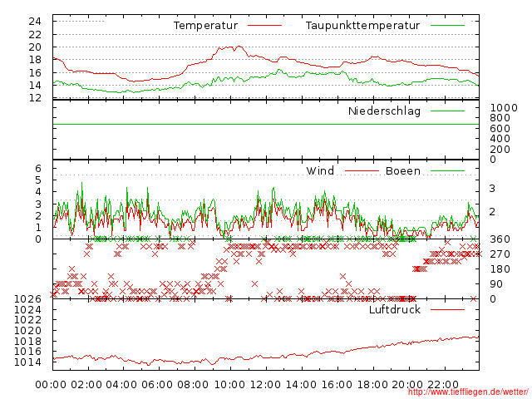Click the Temperatur legend label
This screenshot has width=532, height=399.
point(205,26)
